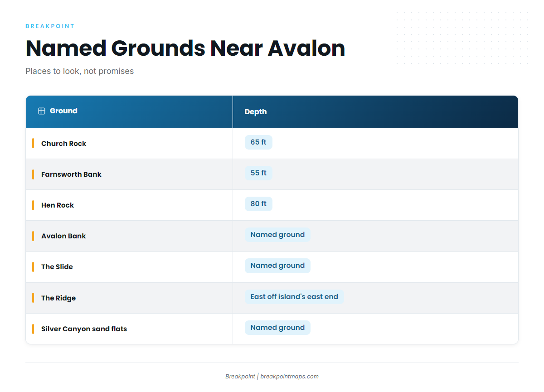Viewport: 544px width, 392px height.
Task: Select the Church Rock row name
Action: 63,144
